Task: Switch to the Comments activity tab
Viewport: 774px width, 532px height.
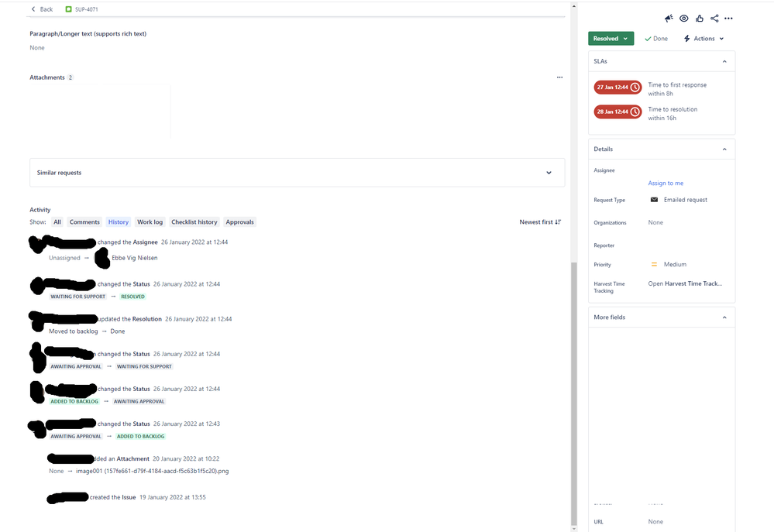Action: pos(84,221)
